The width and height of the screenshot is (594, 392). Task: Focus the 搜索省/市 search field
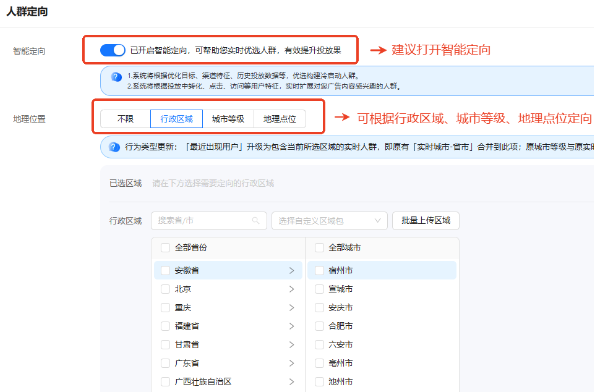tap(209, 220)
